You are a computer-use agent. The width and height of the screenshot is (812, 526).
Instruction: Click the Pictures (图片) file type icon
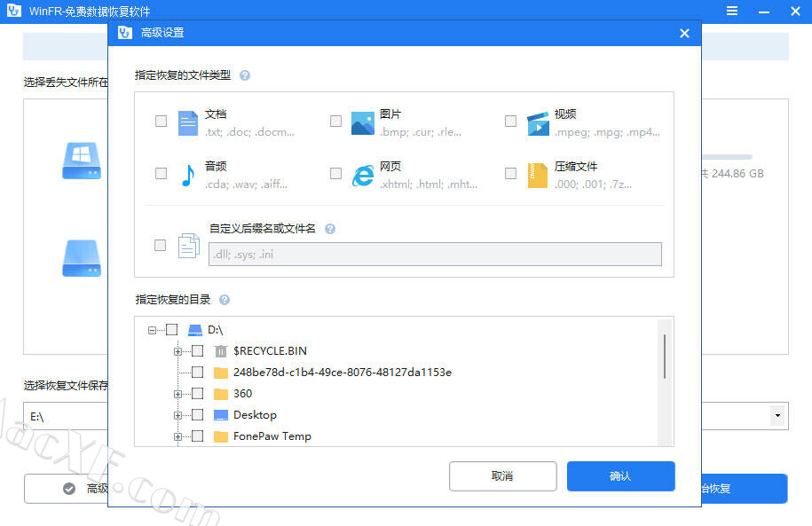pos(362,123)
